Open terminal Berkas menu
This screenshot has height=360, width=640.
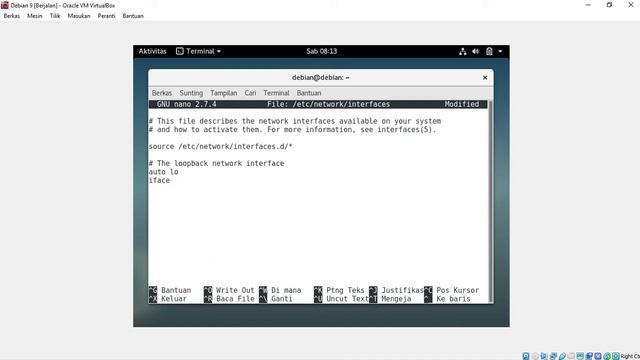tap(162, 93)
